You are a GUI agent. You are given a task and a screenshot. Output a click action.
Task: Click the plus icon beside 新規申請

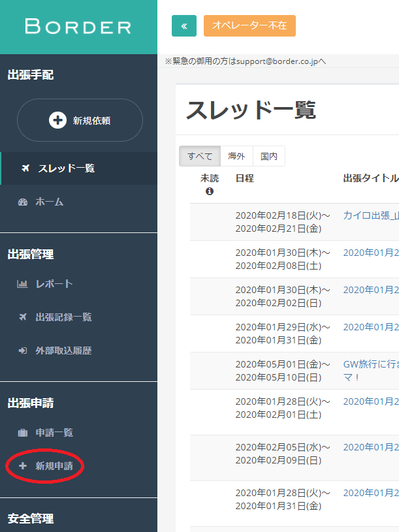click(23, 466)
